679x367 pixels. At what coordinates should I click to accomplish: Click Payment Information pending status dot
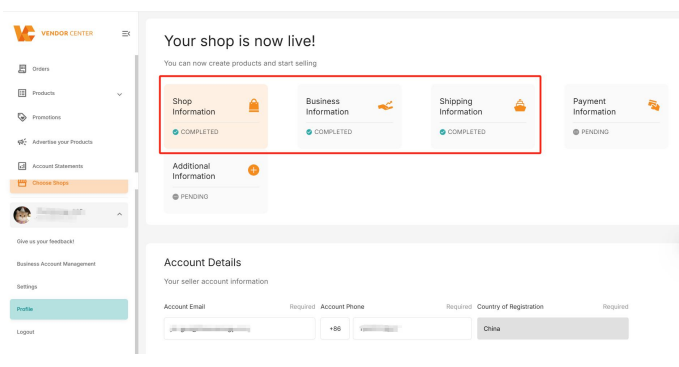click(576, 132)
